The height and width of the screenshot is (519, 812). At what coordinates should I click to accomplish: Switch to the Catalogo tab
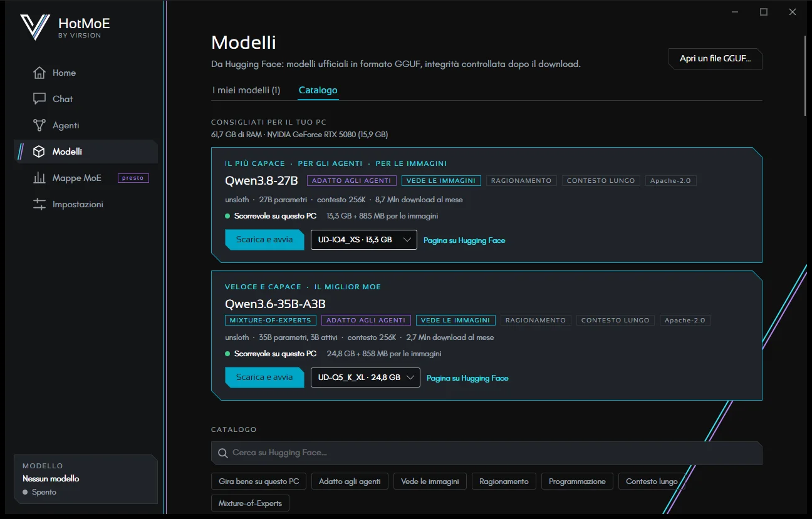point(318,90)
